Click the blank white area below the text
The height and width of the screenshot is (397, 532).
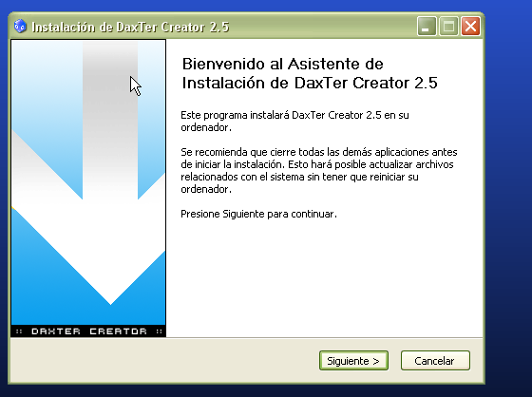(324, 278)
